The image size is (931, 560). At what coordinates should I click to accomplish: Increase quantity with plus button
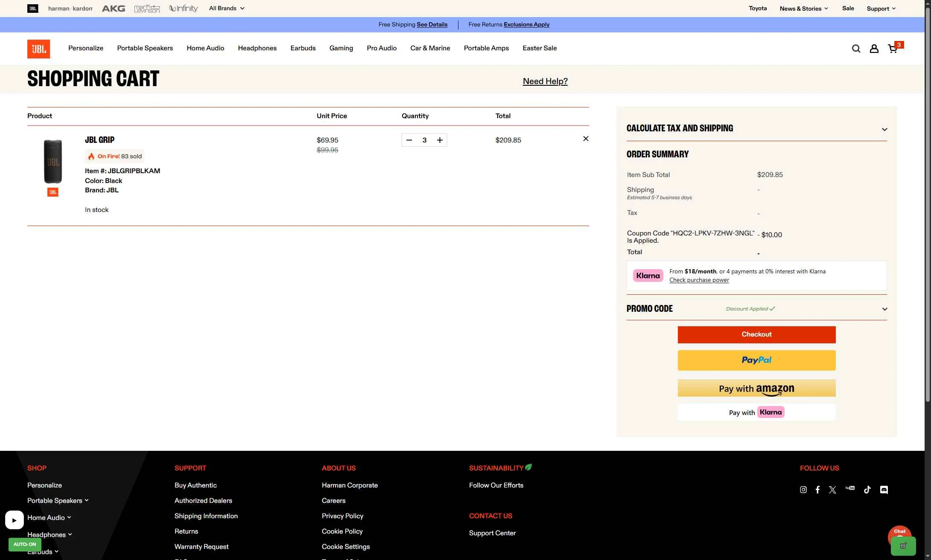point(440,140)
